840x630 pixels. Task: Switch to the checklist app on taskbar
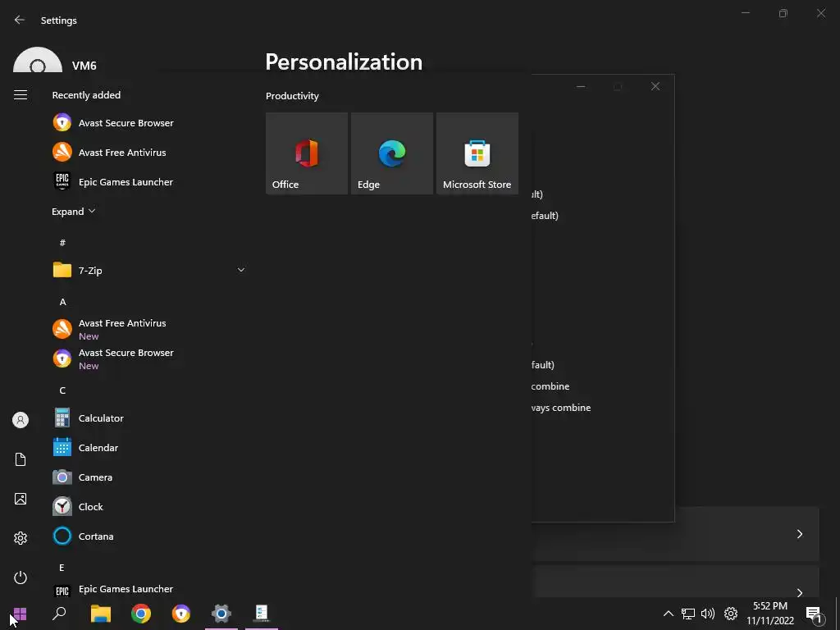click(262, 614)
